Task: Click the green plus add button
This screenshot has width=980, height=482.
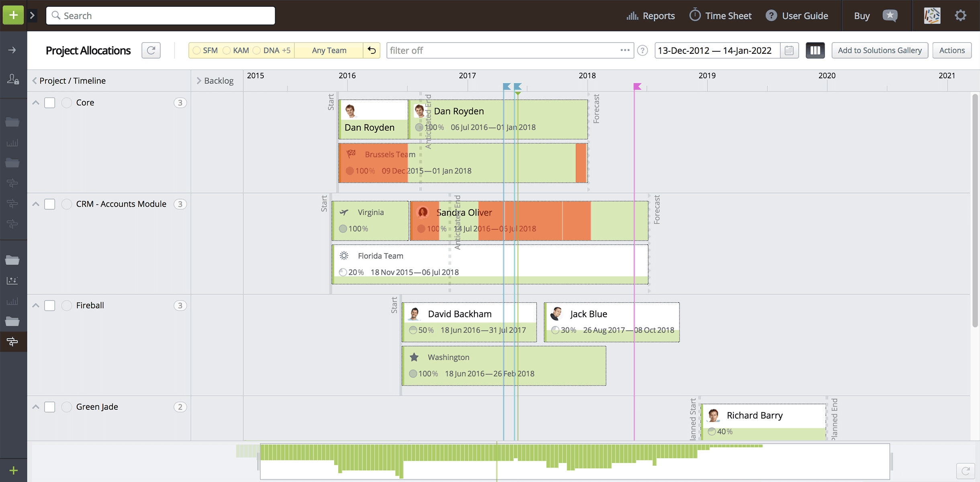Action: click(x=13, y=15)
